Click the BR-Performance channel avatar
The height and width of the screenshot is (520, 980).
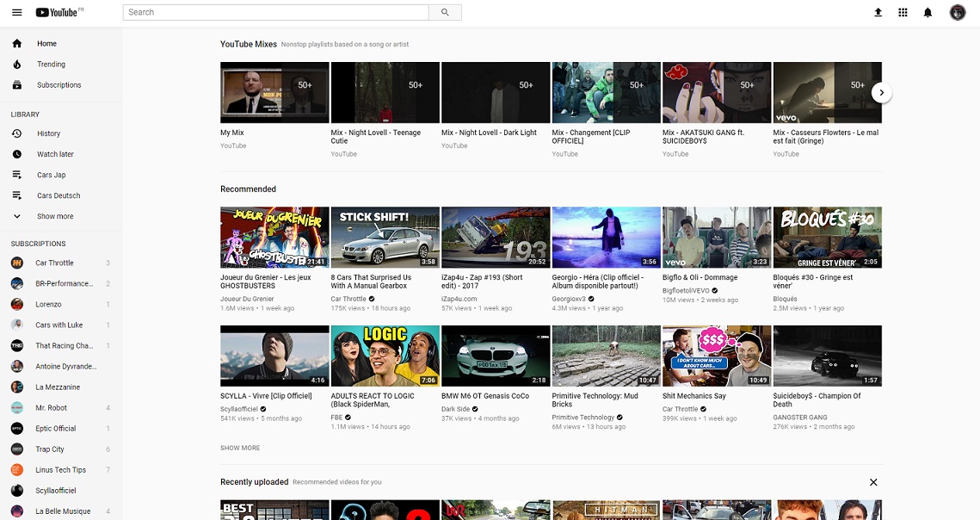[x=17, y=283]
